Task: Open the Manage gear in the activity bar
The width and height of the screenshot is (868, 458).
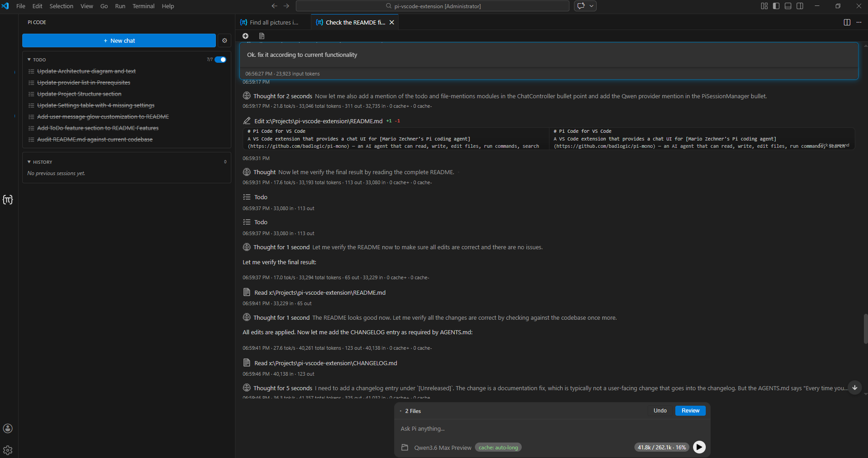Action: 8,450
